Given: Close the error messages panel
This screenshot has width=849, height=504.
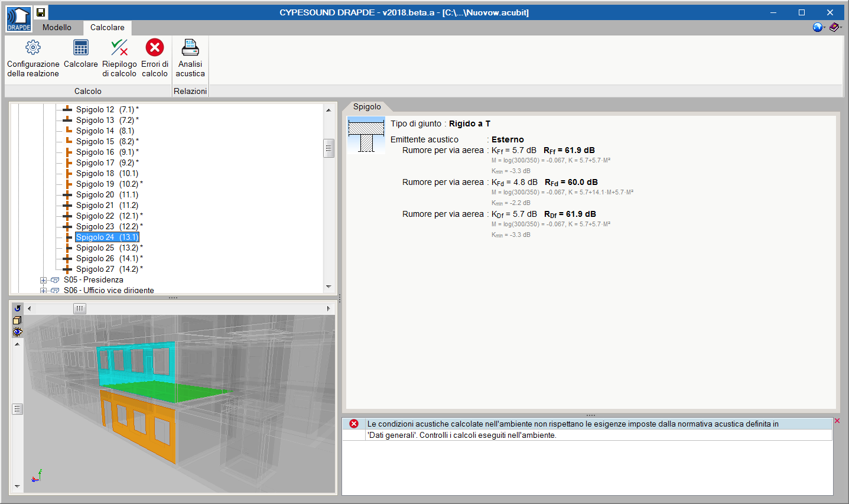Looking at the screenshot, I should (837, 421).
